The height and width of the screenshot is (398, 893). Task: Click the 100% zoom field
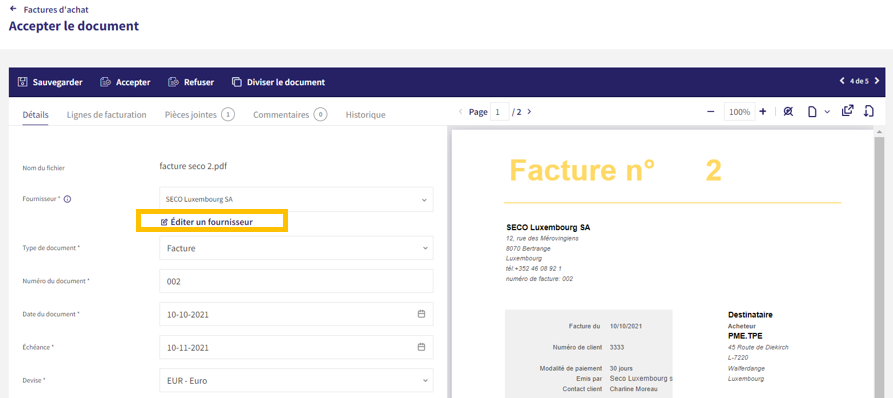[x=739, y=112]
